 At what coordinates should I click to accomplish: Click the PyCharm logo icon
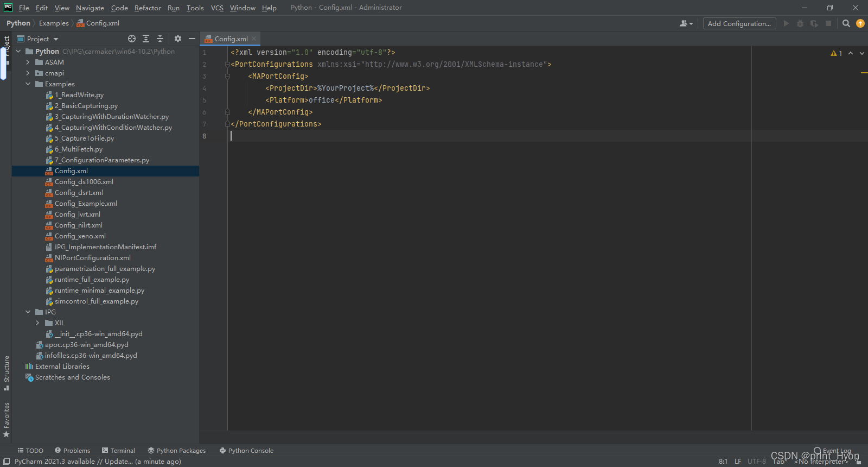click(8, 8)
